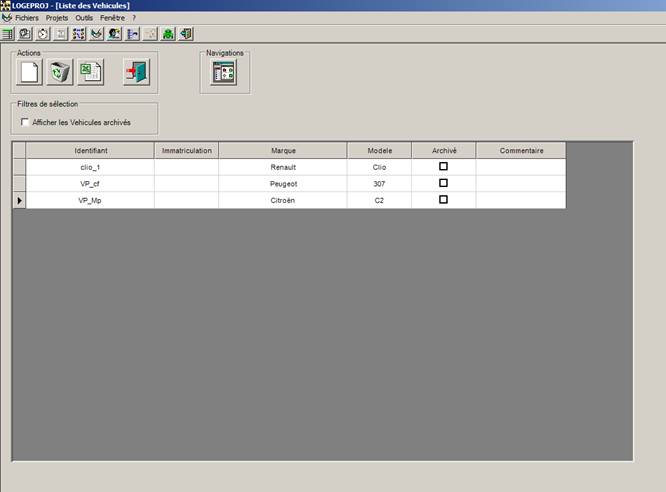Viewport: 666px width, 492px height.
Task: Click the Marque column header
Action: tap(283, 151)
